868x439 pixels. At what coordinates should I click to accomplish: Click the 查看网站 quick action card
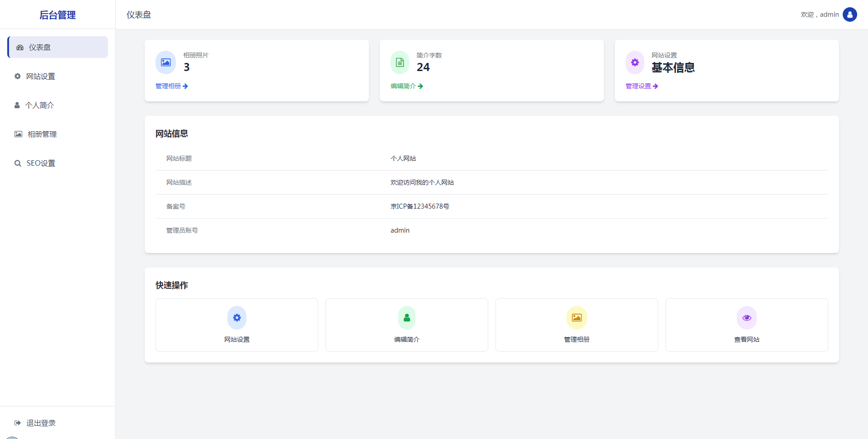pos(746,325)
